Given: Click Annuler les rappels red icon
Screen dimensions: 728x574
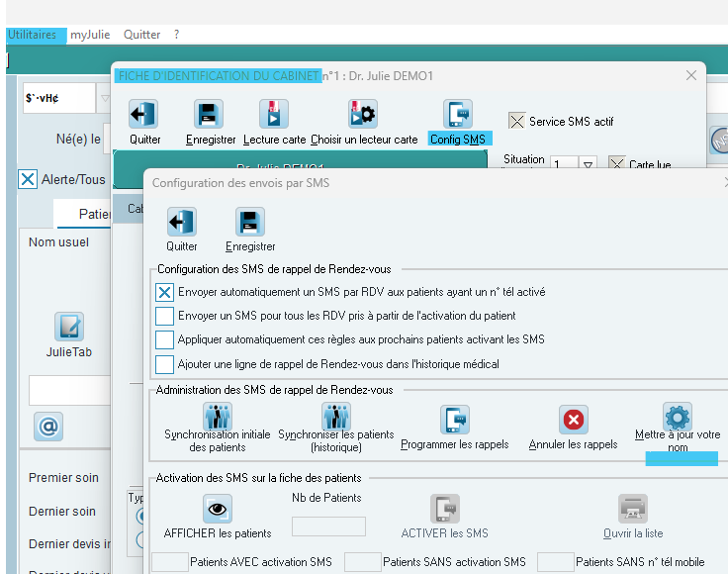Looking at the screenshot, I should 574,420.
